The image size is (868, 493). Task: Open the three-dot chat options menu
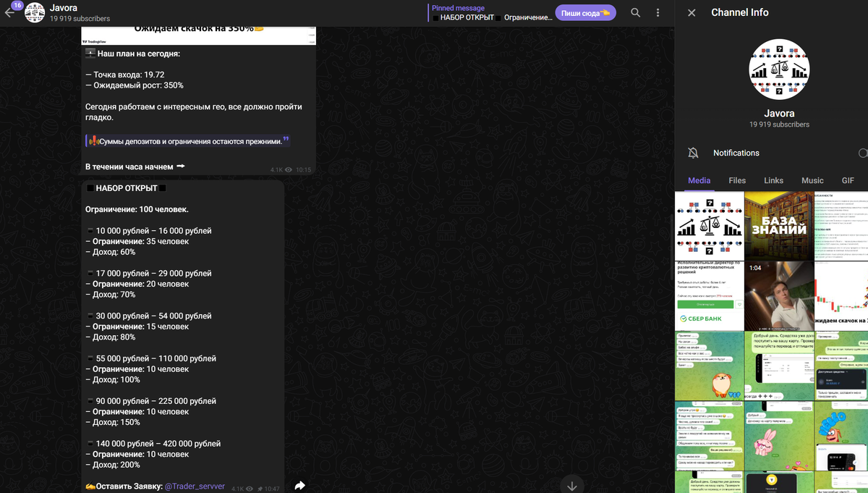coord(658,12)
